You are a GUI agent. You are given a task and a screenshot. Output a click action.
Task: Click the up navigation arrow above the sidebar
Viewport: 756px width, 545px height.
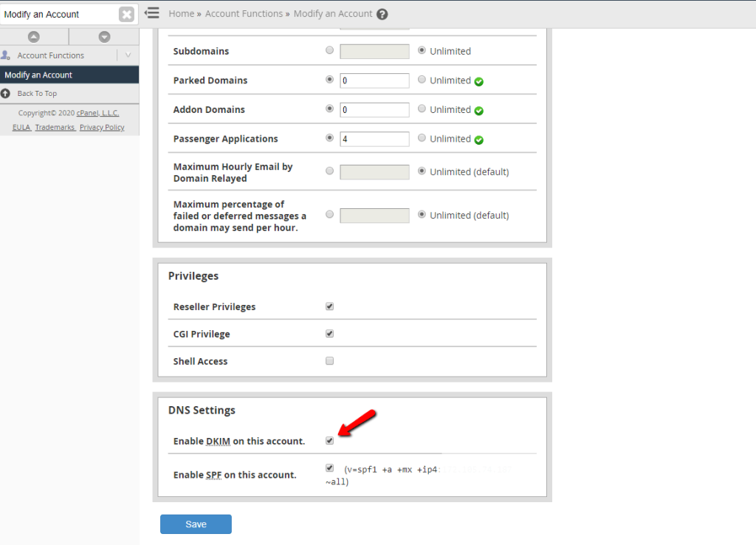point(34,35)
